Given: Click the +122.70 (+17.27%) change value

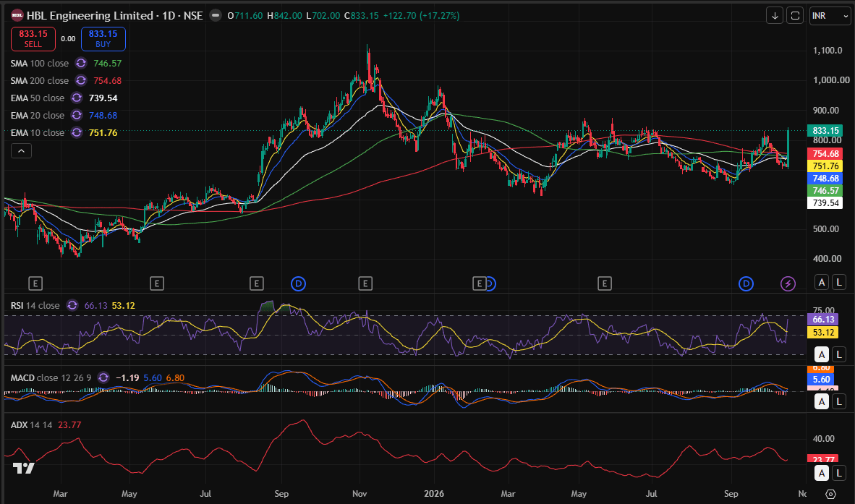Looking at the screenshot, I should point(421,15).
